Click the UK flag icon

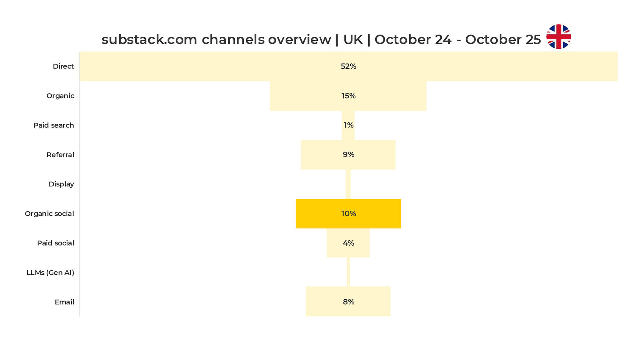(558, 36)
